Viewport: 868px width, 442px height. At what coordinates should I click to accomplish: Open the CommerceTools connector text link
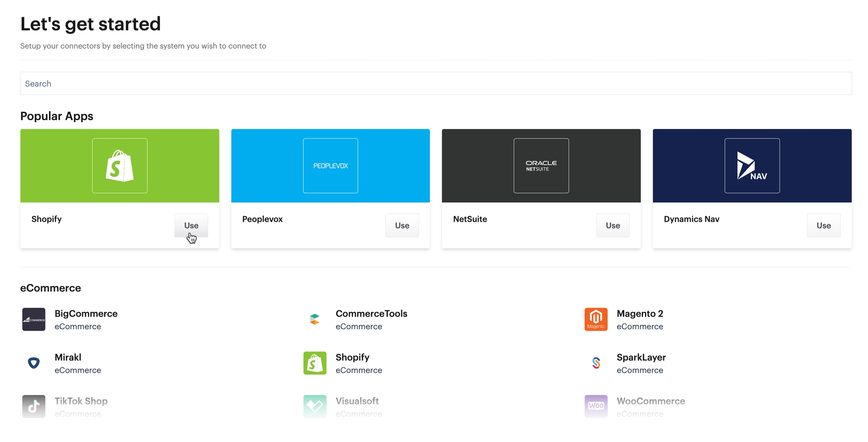coord(371,314)
